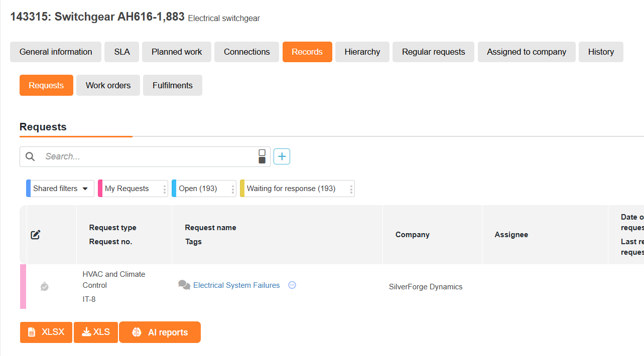Click the status check icon in IT-8 row
The width and height of the screenshot is (644, 356).
click(x=45, y=286)
